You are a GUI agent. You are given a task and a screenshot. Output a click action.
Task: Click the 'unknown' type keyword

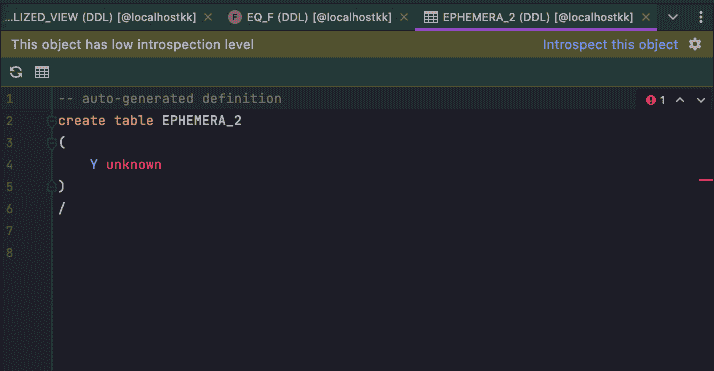(x=134, y=165)
